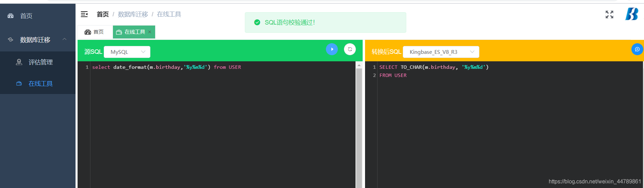Open 在线工具 sidebar item
Screen dimensions: 644x188
tap(37, 83)
